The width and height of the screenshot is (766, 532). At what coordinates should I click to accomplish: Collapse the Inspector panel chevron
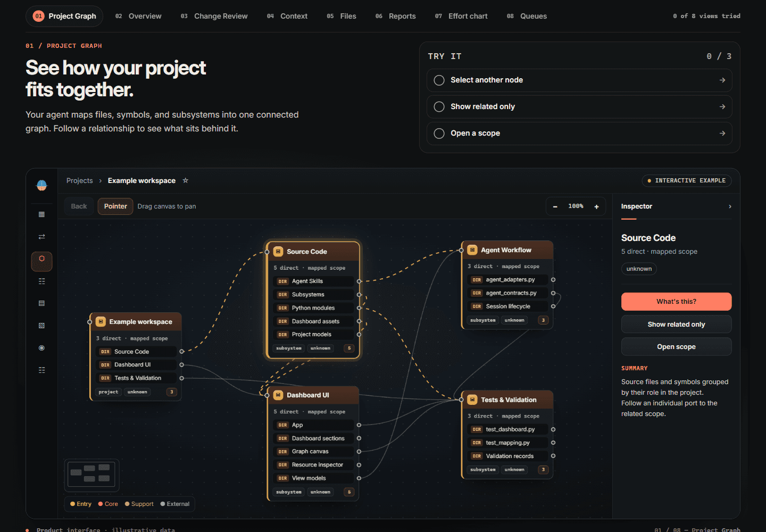coord(730,206)
